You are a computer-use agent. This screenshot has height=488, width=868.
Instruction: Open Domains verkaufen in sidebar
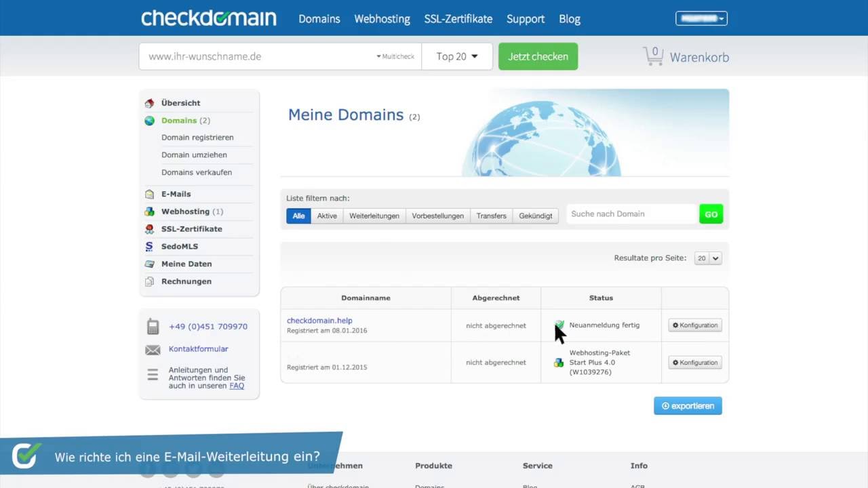click(x=197, y=173)
